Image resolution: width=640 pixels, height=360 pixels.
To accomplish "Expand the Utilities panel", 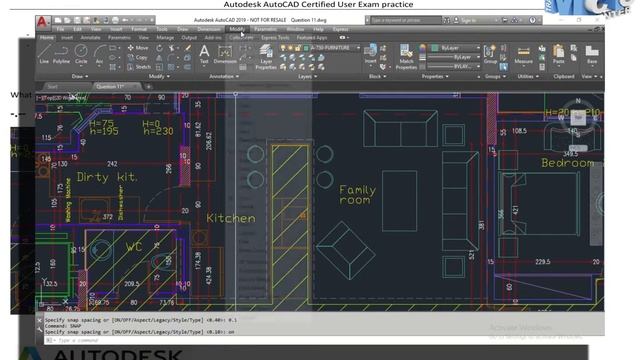I will (528, 76).
